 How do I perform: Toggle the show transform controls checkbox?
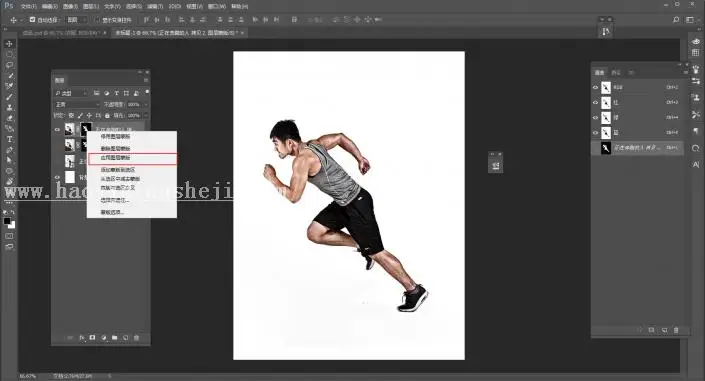(x=97, y=20)
